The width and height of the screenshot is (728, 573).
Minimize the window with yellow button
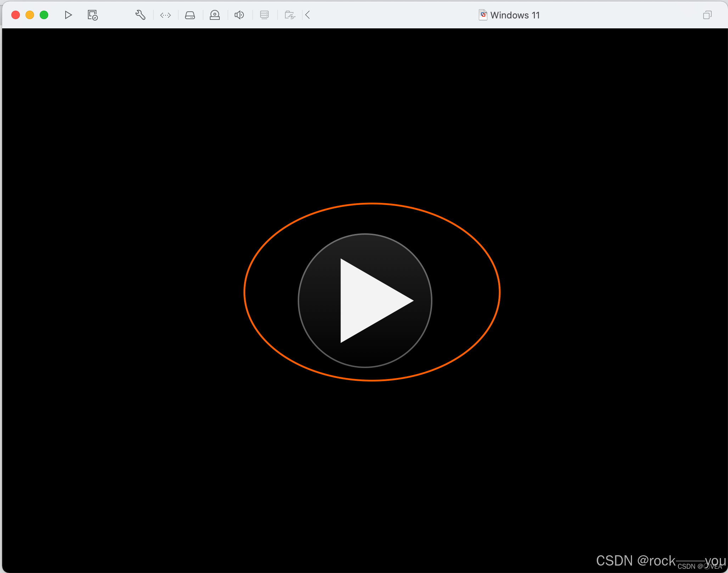[x=30, y=15]
